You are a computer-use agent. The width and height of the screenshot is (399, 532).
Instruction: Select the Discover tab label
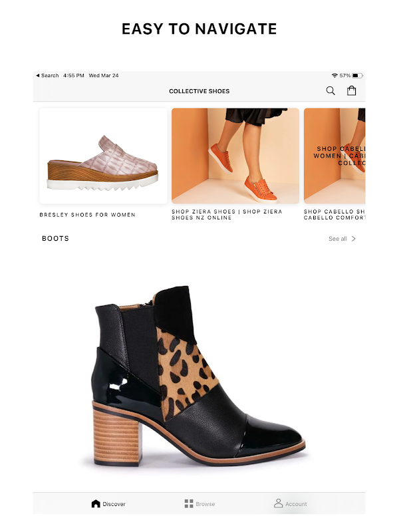click(x=114, y=504)
